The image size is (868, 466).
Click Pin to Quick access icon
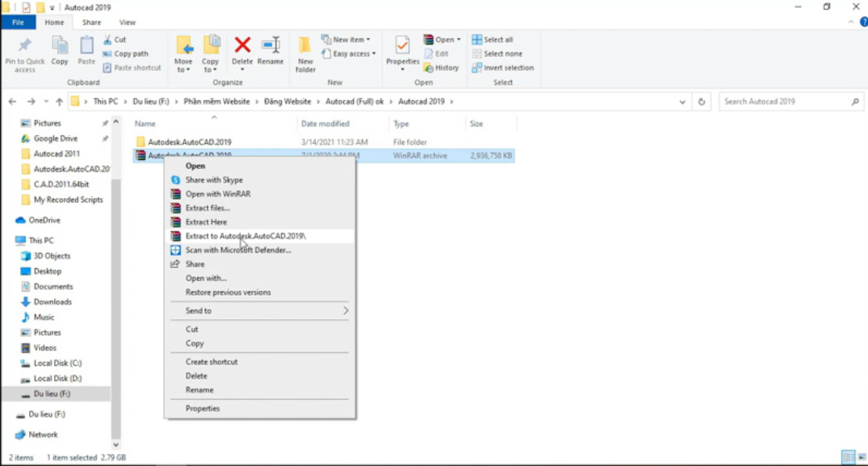tap(25, 53)
